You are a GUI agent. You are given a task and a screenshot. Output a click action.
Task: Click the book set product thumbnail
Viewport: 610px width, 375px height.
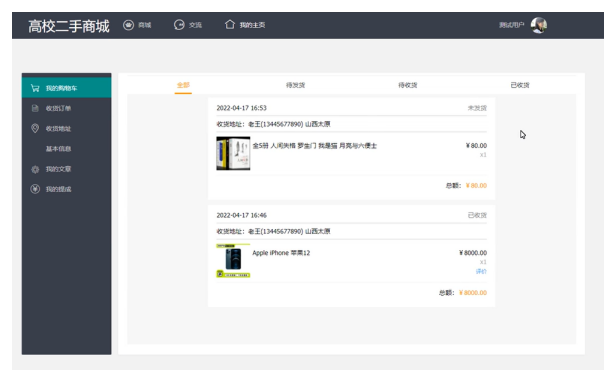(x=233, y=153)
